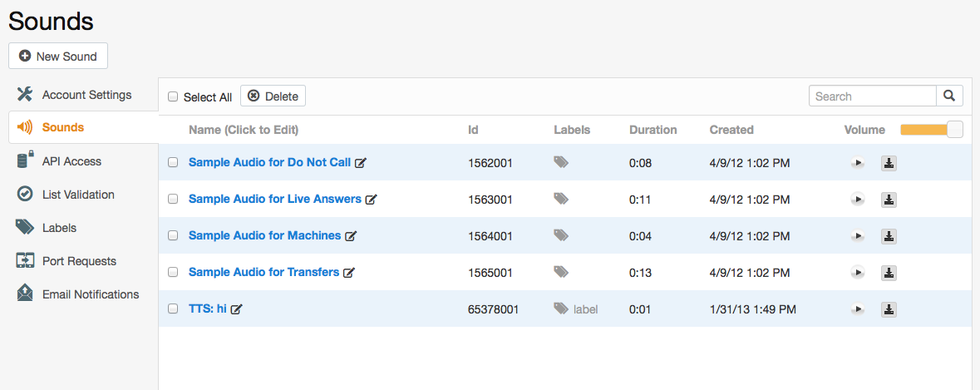Click into the Search input field
This screenshot has height=390, width=980.
coord(873,96)
